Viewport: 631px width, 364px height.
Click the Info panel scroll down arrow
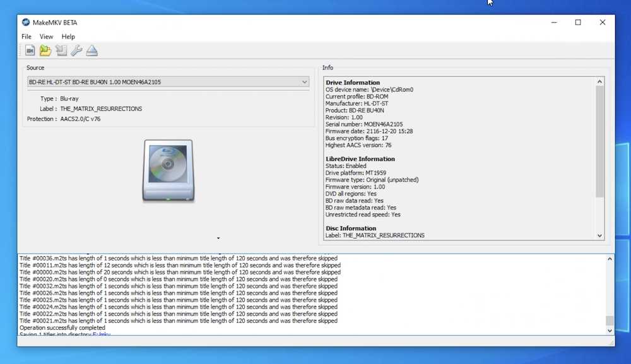(599, 236)
